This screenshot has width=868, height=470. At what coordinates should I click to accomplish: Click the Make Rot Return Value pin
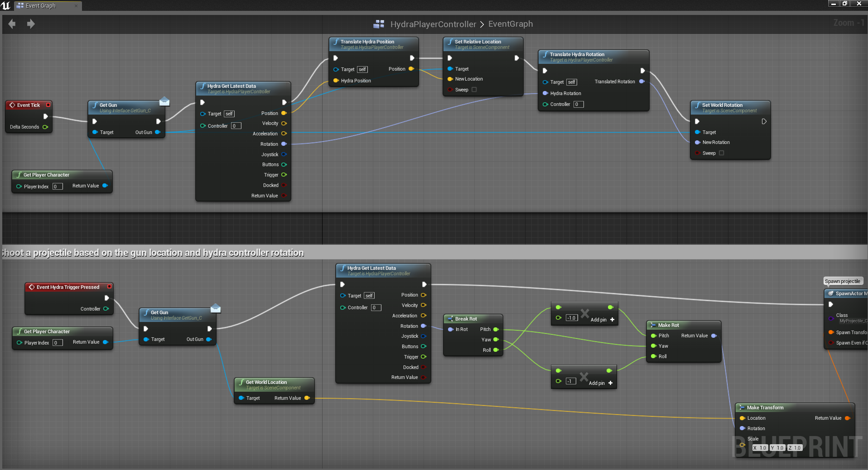coord(714,336)
